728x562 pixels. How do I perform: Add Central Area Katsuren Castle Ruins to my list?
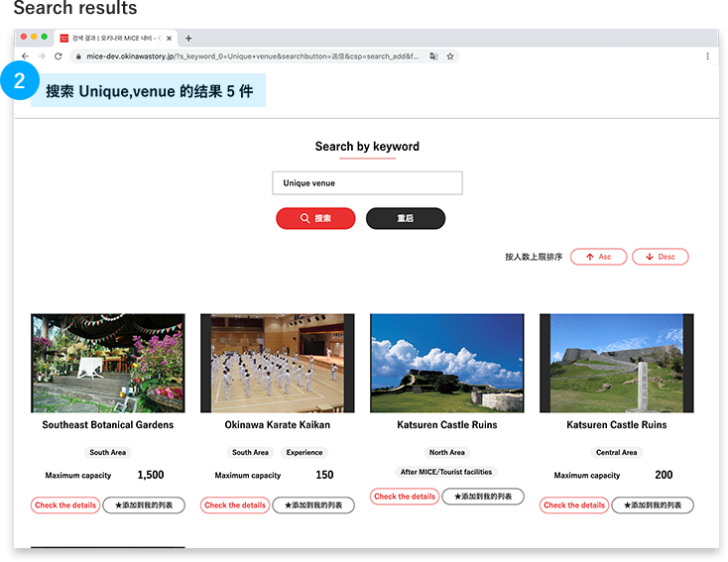click(653, 505)
